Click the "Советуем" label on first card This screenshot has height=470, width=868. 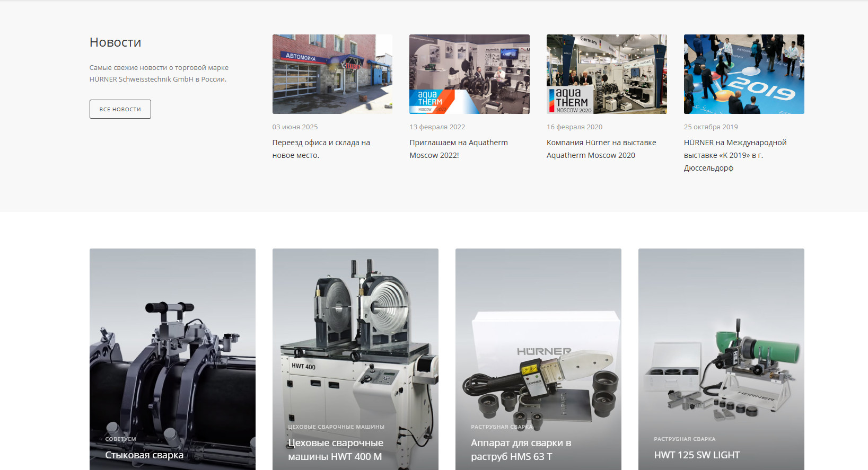point(120,439)
